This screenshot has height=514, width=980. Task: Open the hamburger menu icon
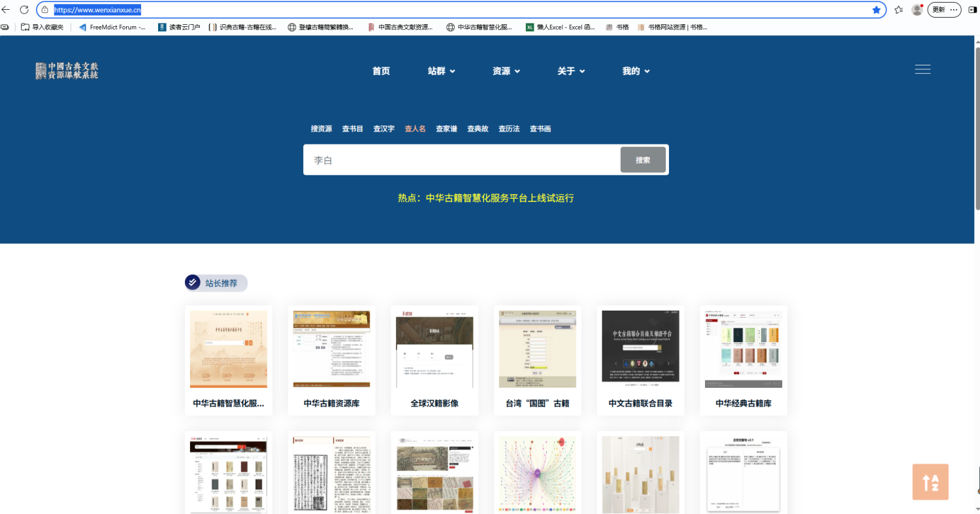point(923,70)
